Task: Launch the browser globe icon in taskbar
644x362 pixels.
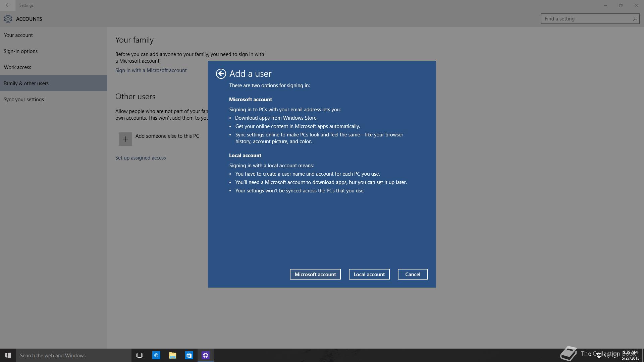Action: (x=156, y=355)
